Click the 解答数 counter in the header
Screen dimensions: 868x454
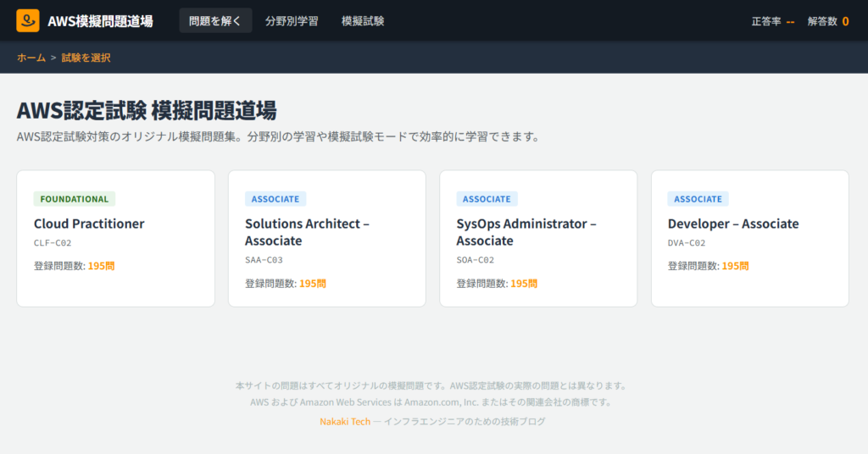pyautogui.click(x=827, y=21)
